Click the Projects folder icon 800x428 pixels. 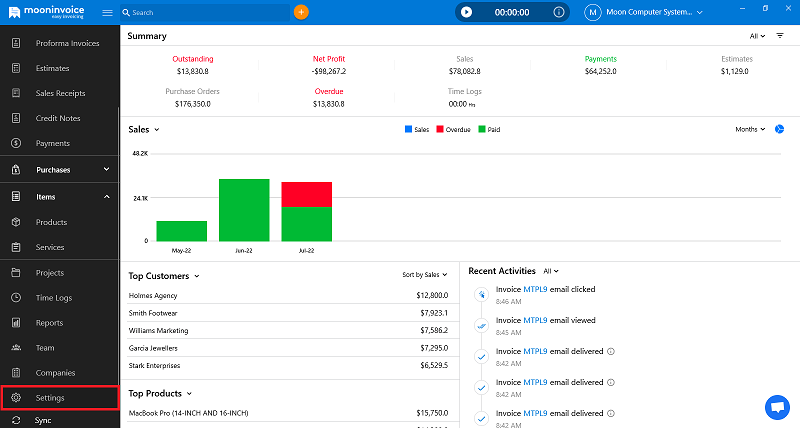coord(16,273)
